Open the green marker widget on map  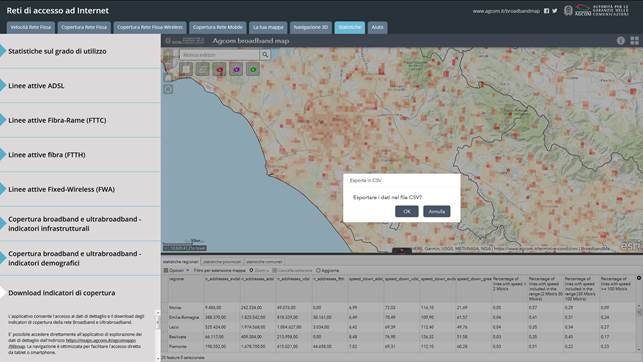coord(253,69)
